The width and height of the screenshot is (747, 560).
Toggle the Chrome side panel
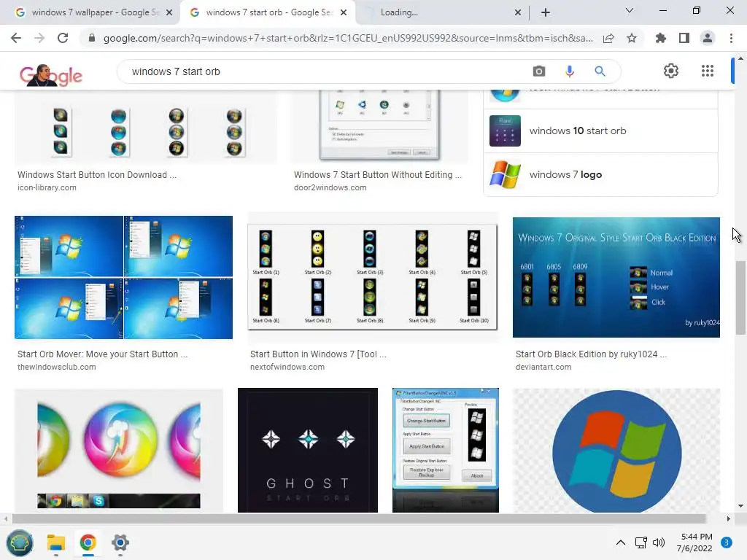pyautogui.click(x=684, y=38)
